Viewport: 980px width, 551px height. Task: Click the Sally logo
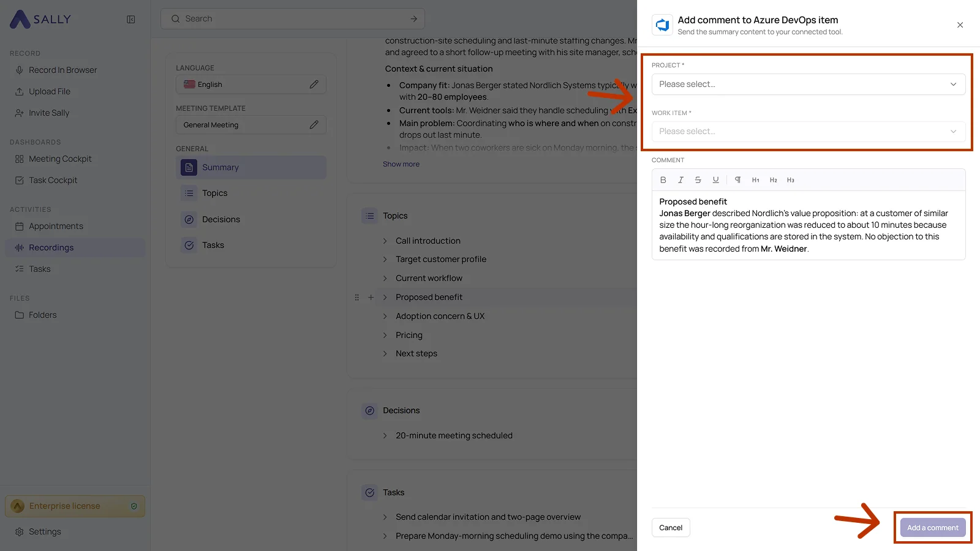click(40, 19)
